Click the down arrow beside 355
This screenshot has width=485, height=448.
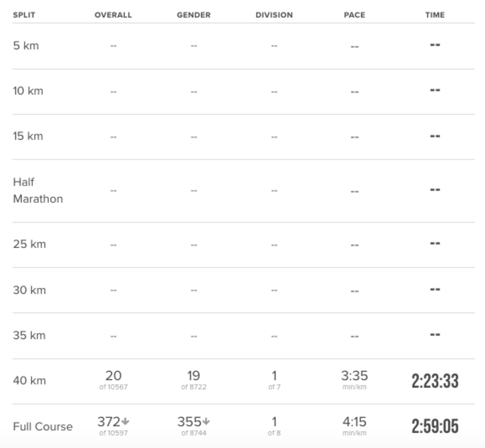(x=206, y=421)
